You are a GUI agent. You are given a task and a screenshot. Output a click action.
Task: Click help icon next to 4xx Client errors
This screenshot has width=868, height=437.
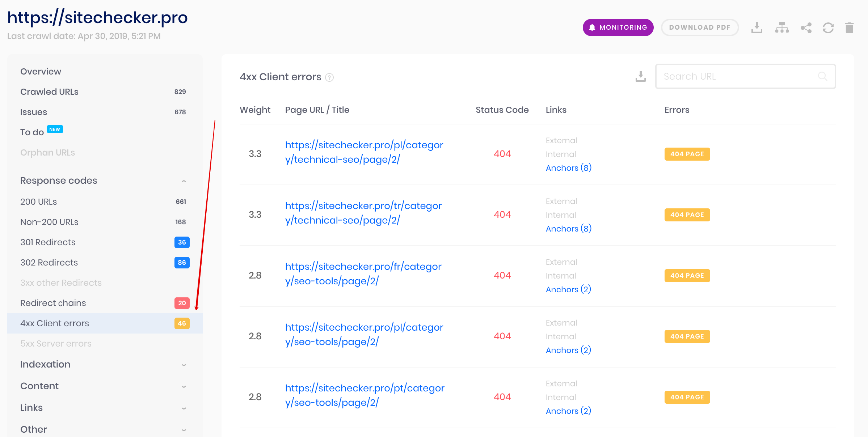(329, 77)
